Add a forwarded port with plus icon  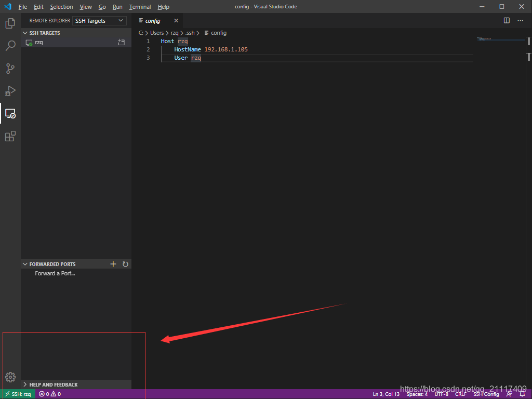click(x=113, y=264)
